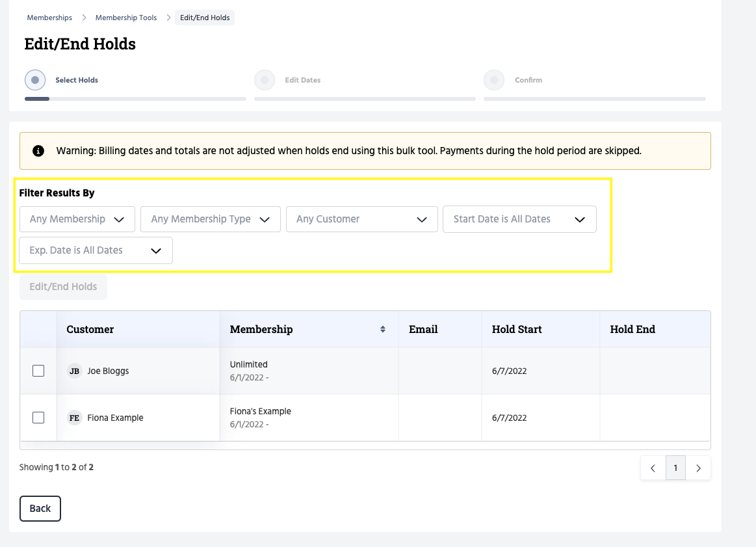Open Membership Tools breadcrumb link
The image size is (756, 547).
(126, 18)
